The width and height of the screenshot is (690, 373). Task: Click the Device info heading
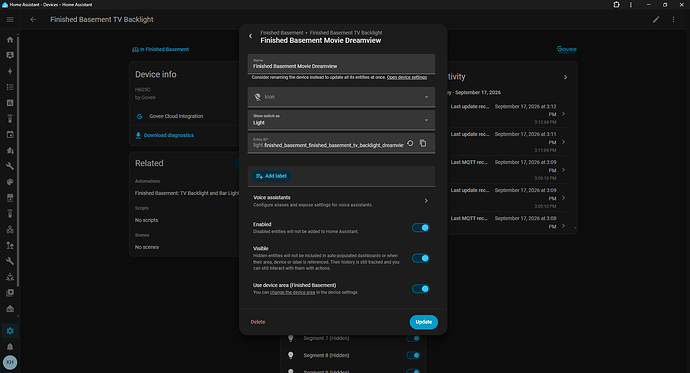(x=156, y=75)
